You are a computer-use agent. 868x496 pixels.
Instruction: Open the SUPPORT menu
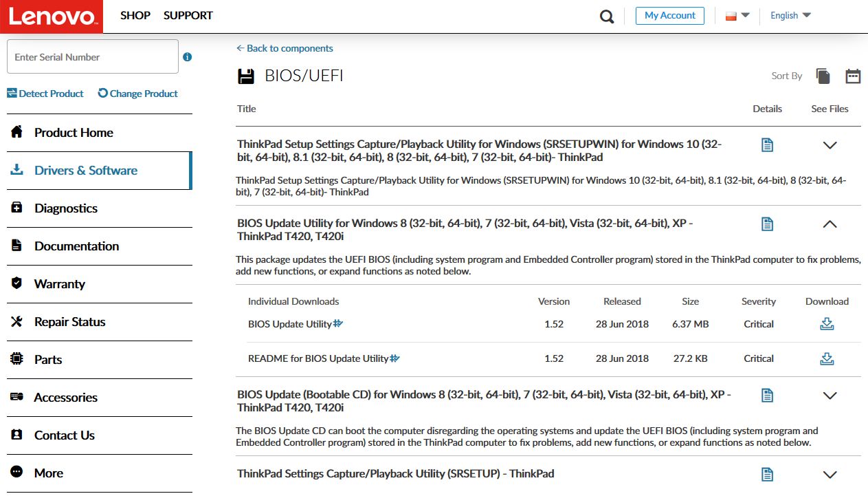pos(188,15)
